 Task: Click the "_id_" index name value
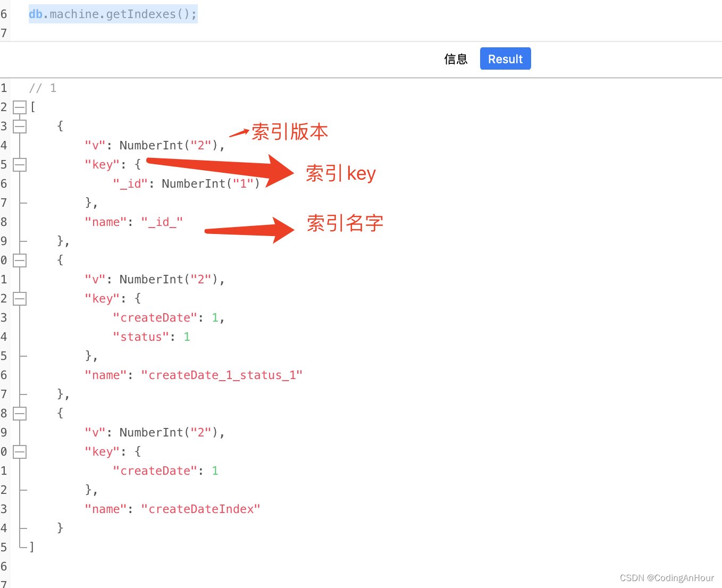162,222
